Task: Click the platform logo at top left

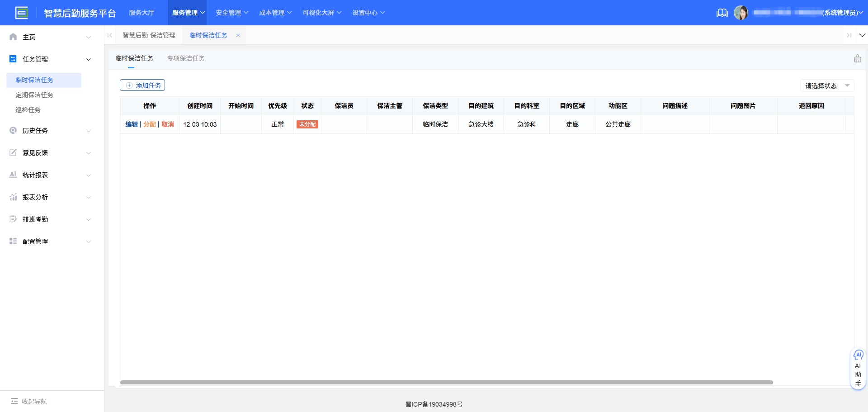Action: click(x=22, y=13)
